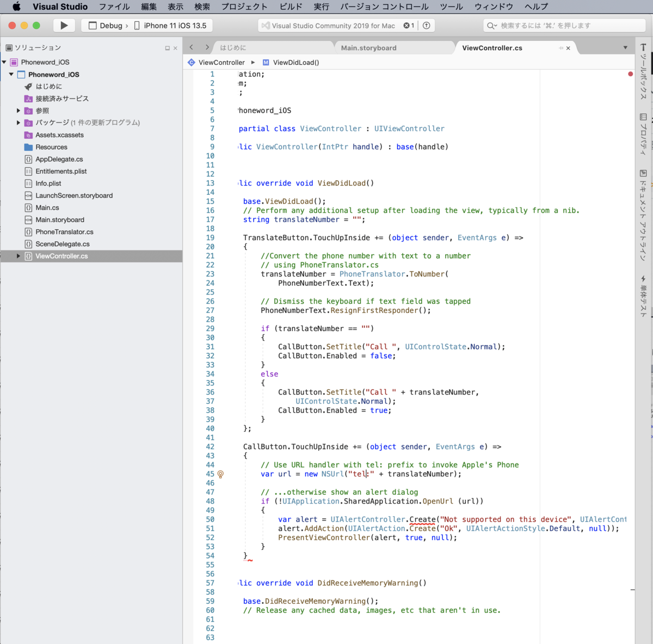
Task: Open the 検索 menu
Action: [x=202, y=7]
